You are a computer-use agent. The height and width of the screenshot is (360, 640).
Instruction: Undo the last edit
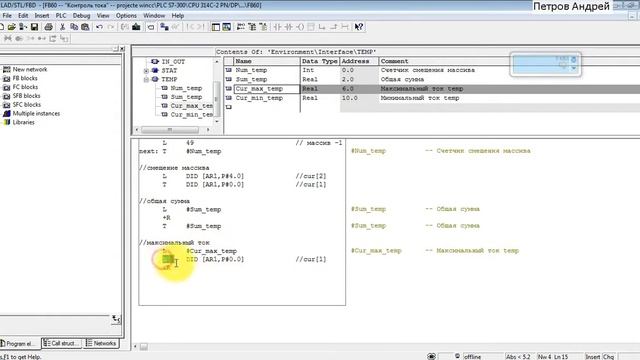pyautogui.click(x=99, y=27)
